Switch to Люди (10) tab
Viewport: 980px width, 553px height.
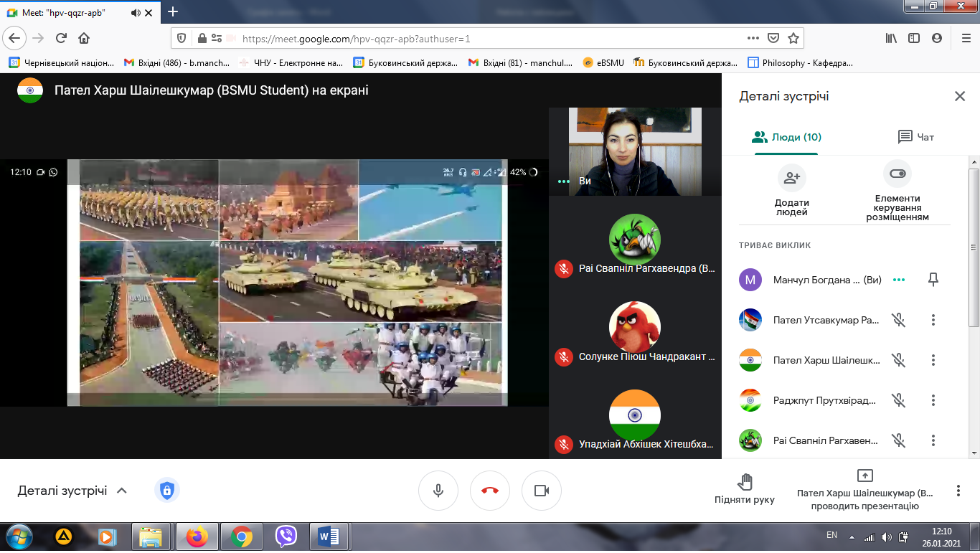point(786,137)
